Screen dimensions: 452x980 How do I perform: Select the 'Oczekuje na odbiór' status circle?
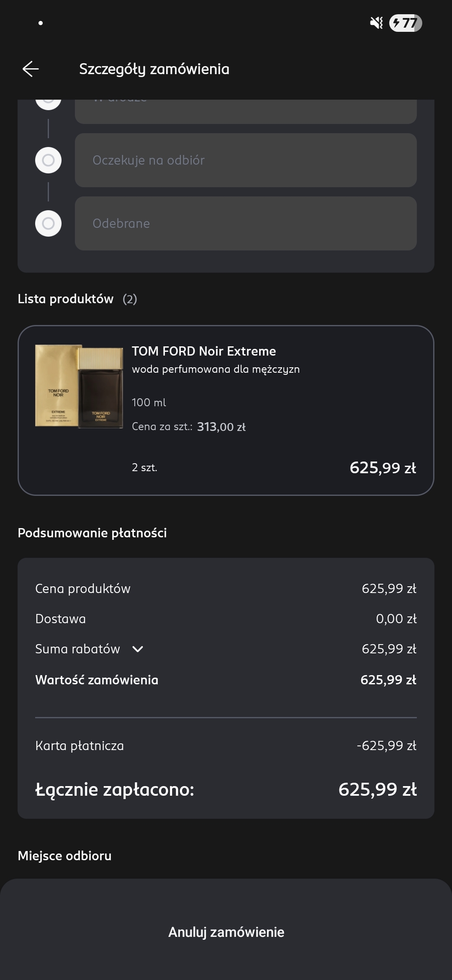[49, 160]
